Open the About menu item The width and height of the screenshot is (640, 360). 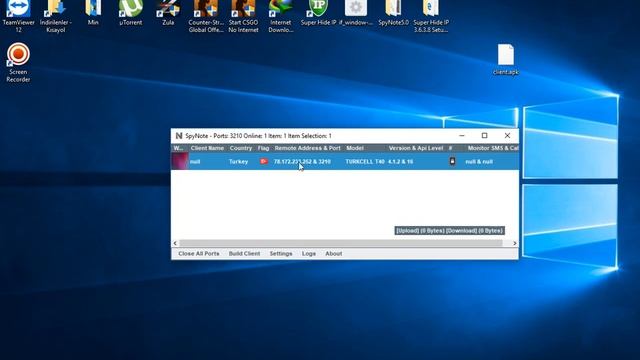[x=333, y=254]
